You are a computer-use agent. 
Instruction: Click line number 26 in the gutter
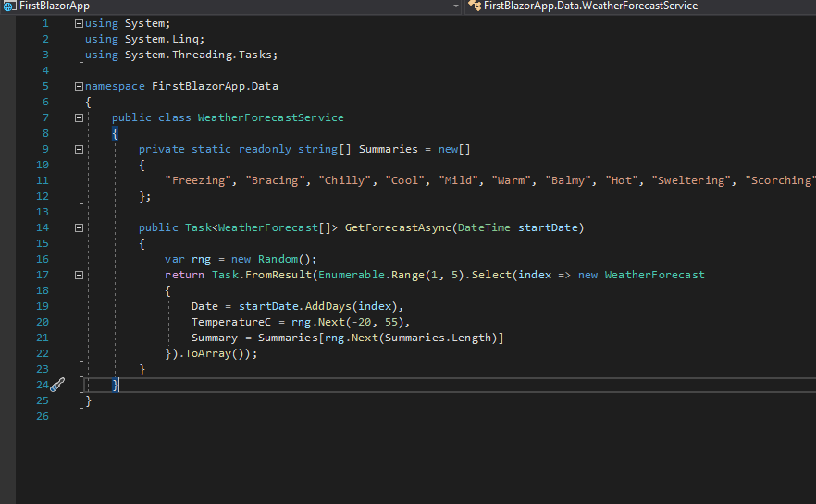pos(42,416)
